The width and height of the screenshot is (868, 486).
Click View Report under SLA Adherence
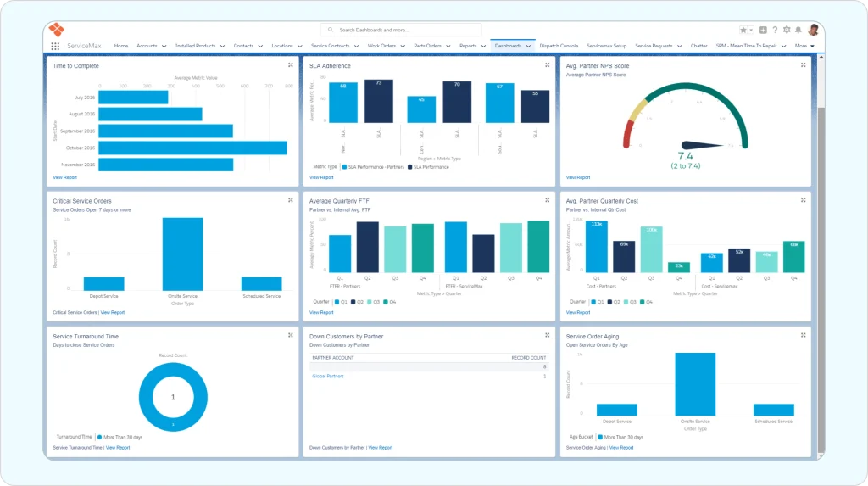[x=321, y=177]
